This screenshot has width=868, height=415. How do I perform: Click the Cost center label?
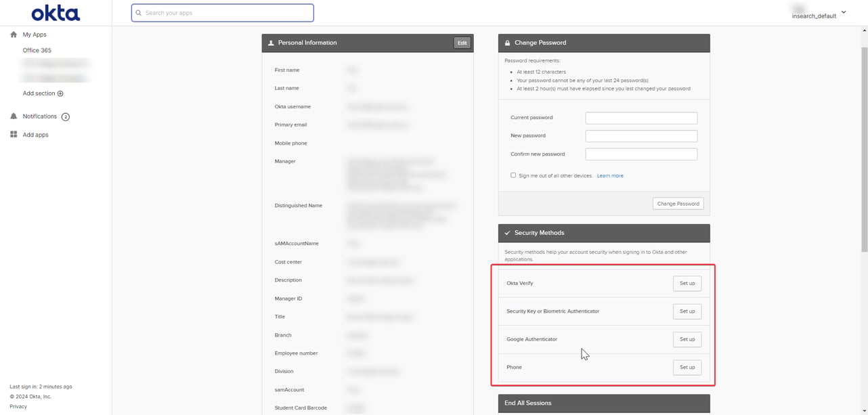[x=288, y=262]
